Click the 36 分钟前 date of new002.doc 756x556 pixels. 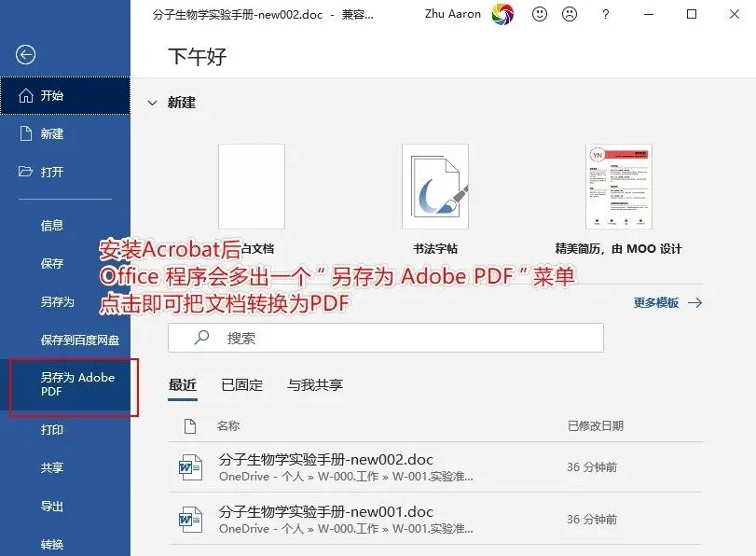coord(592,467)
